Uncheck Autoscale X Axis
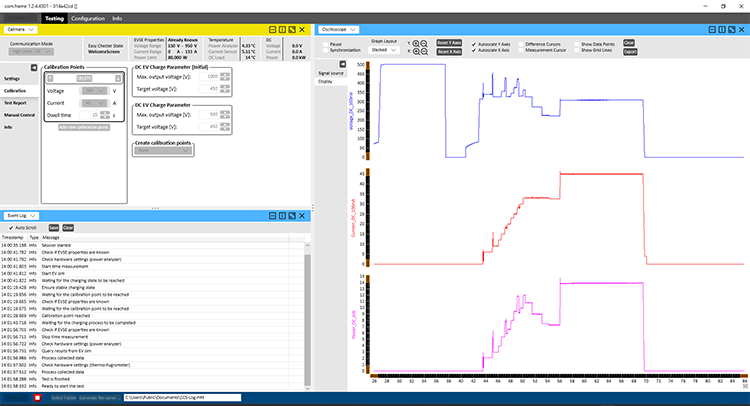The height and width of the screenshot is (406, 750). click(x=474, y=50)
